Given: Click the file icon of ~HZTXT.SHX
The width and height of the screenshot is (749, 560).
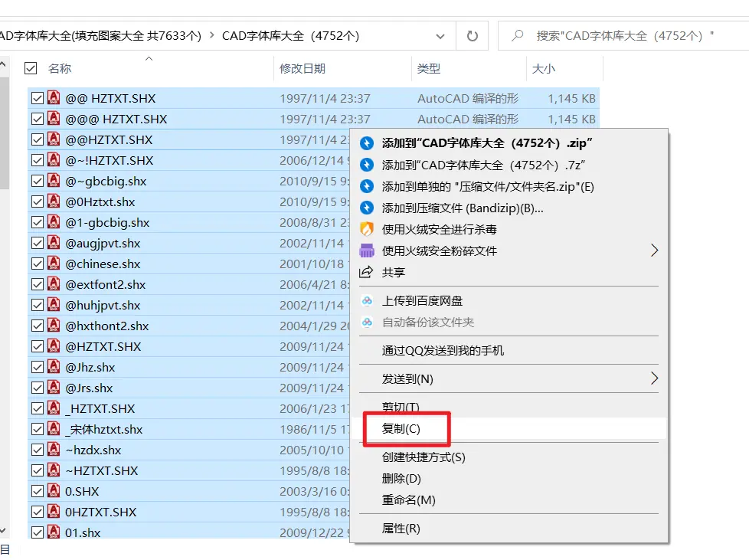Looking at the screenshot, I should pos(54,470).
